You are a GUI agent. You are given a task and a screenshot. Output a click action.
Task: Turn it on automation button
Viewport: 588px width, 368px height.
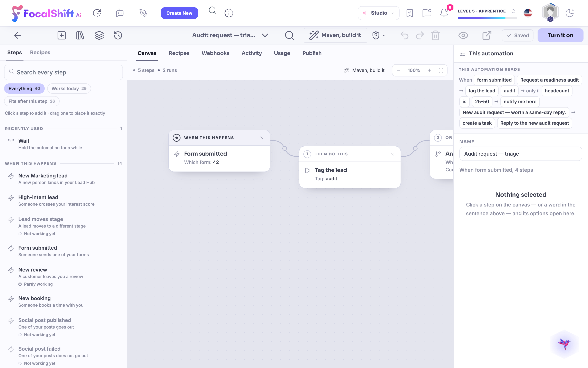[x=560, y=36]
